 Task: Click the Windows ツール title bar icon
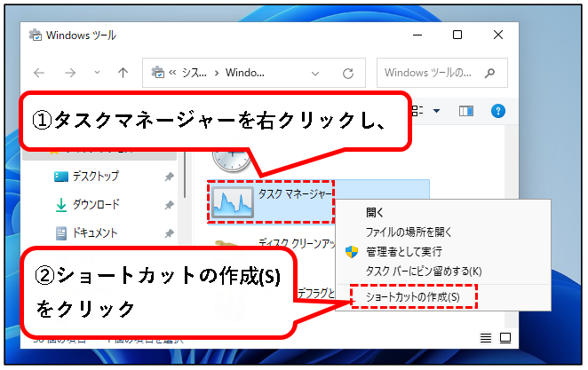[x=36, y=35]
